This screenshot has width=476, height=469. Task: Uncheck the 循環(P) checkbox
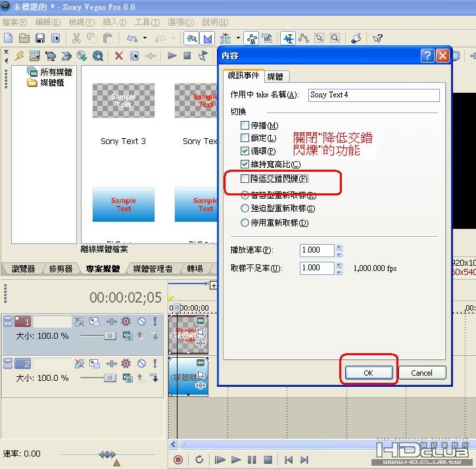(245, 151)
